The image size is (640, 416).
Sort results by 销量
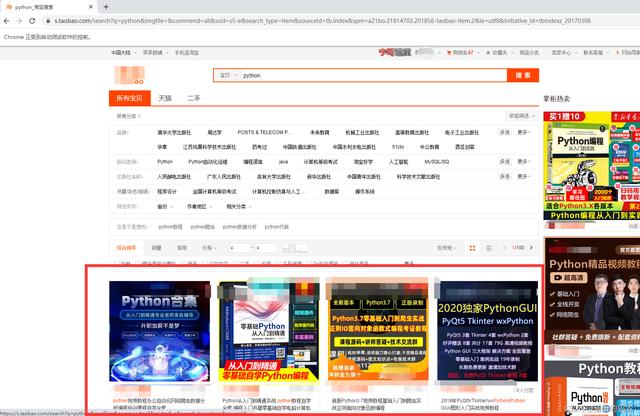pos(156,248)
